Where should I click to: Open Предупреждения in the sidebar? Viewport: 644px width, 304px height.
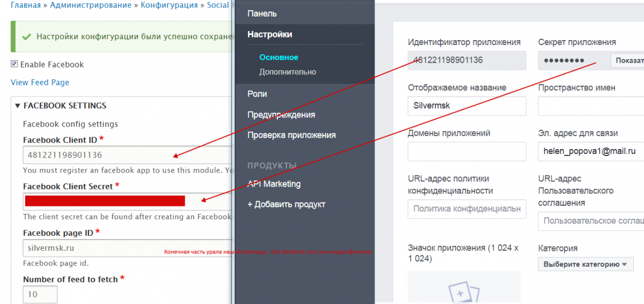[281, 115]
